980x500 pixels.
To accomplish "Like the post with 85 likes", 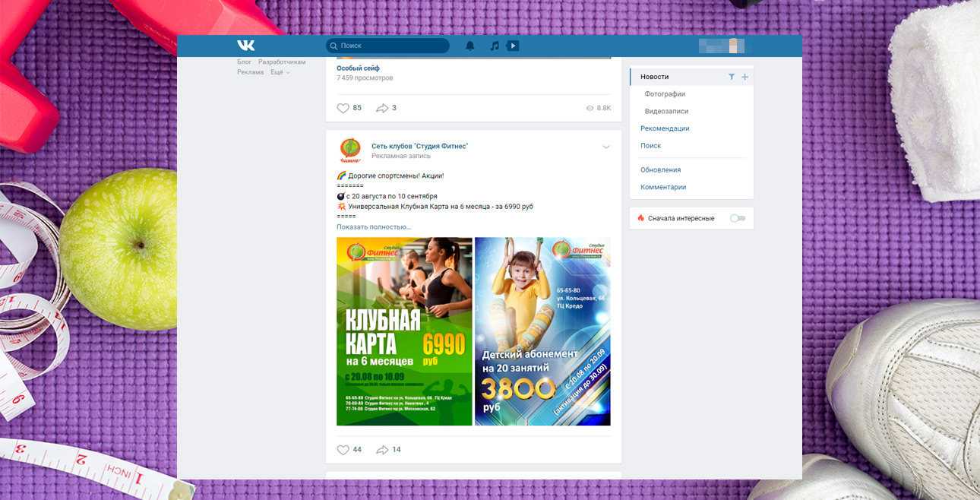I will (343, 108).
